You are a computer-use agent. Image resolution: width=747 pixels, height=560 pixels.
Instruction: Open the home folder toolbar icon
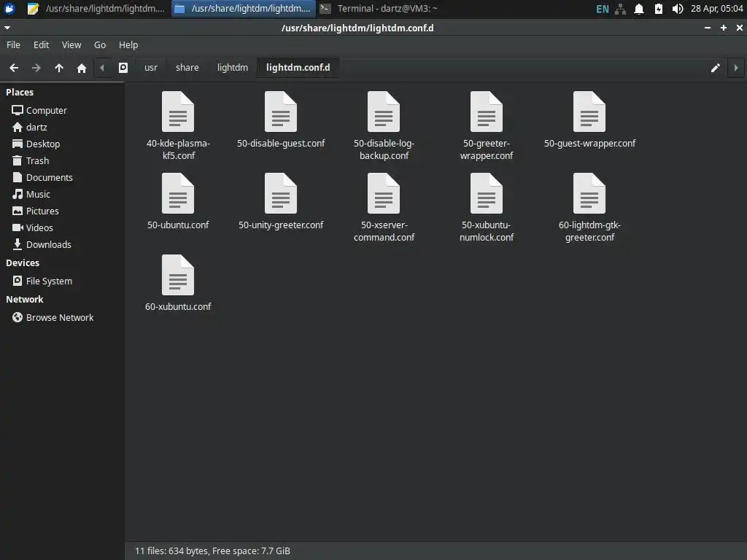pyautogui.click(x=82, y=68)
